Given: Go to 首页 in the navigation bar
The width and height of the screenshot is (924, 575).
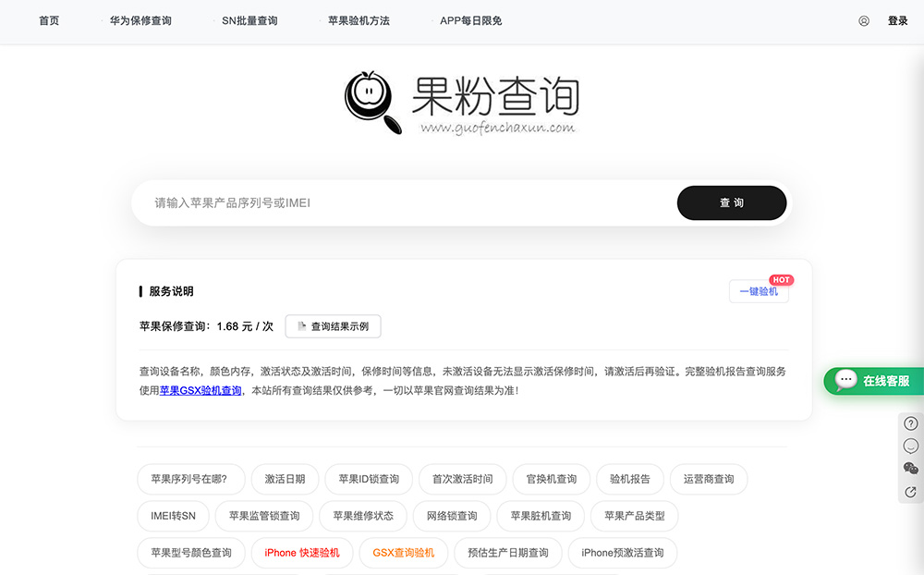Looking at the screenshot, I should coord(49,20).
